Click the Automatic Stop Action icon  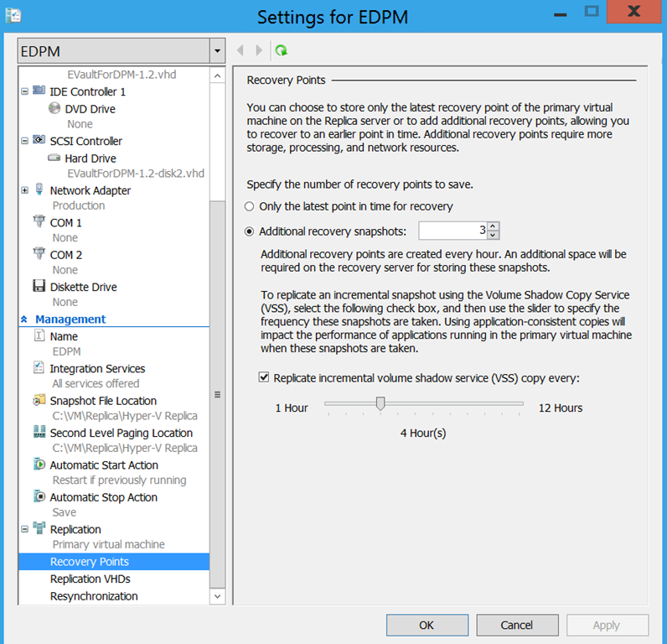pos(39,496)
